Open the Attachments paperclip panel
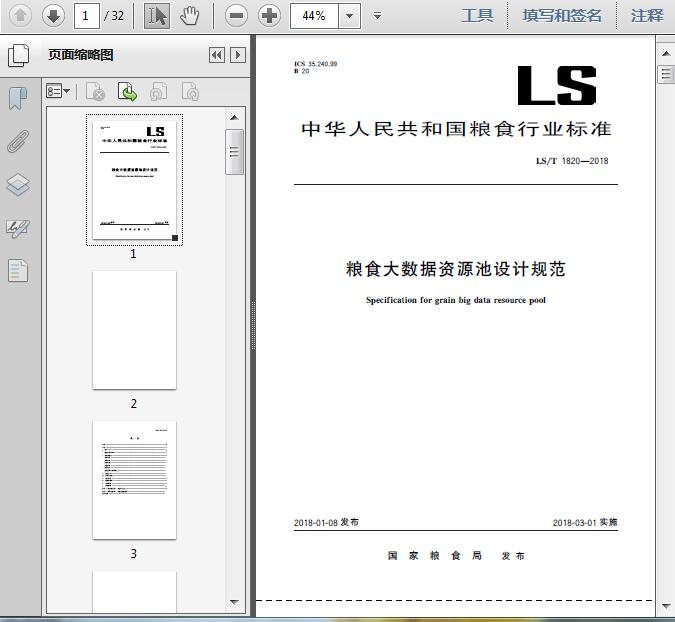 point(18,141)
